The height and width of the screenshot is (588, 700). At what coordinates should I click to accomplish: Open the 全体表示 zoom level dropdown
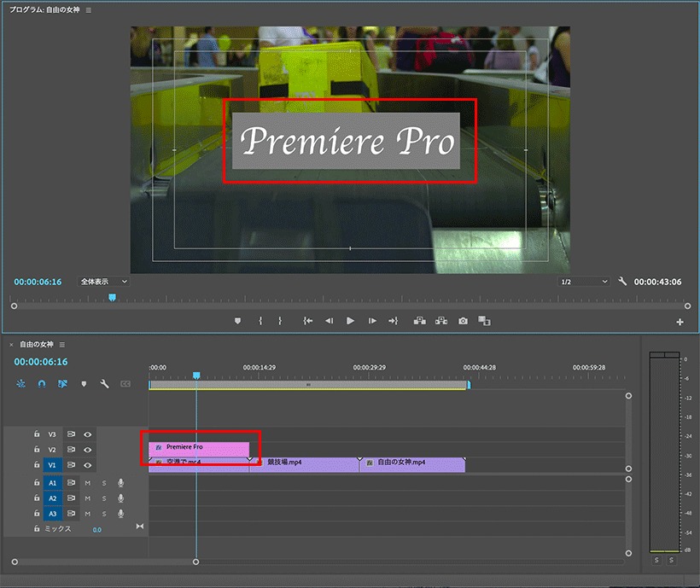tap(103, 282)
